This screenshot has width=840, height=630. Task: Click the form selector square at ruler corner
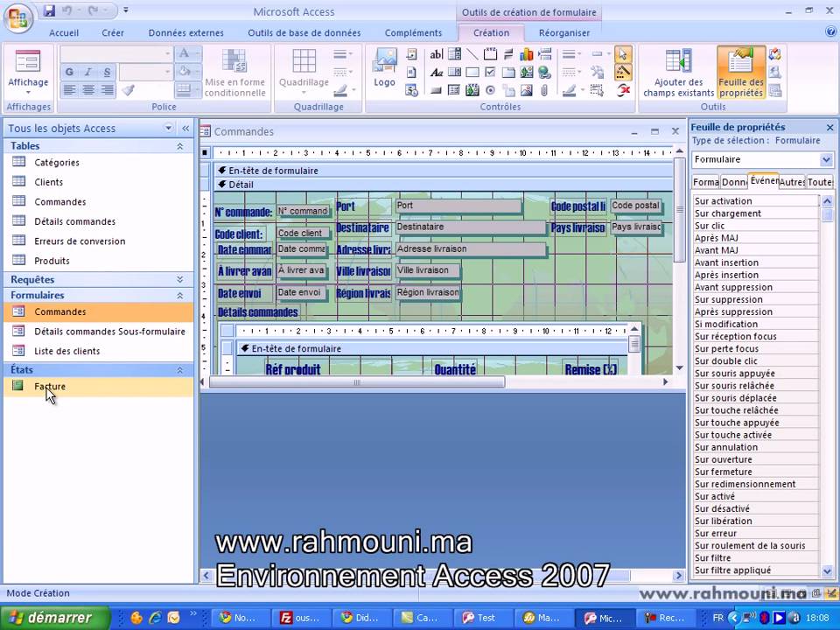(x=205, y=152)
